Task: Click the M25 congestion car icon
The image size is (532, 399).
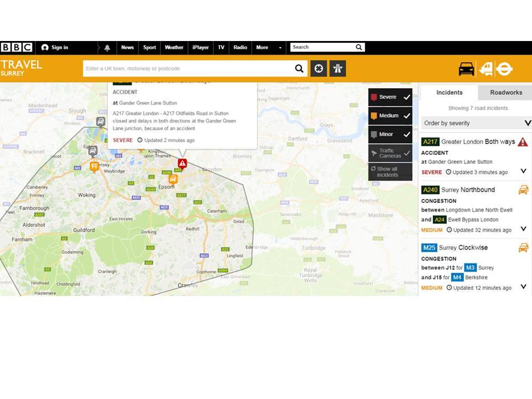Action: (524, 248)
